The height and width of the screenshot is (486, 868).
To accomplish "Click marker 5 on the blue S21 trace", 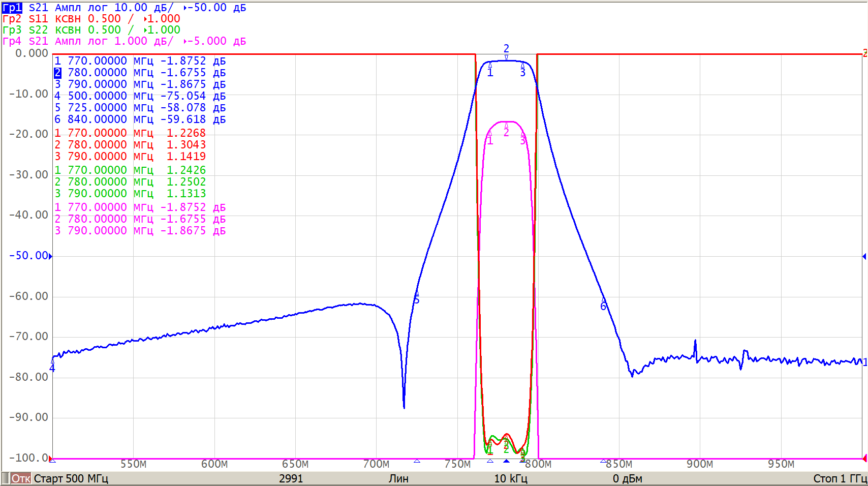I will coord(417,299).
